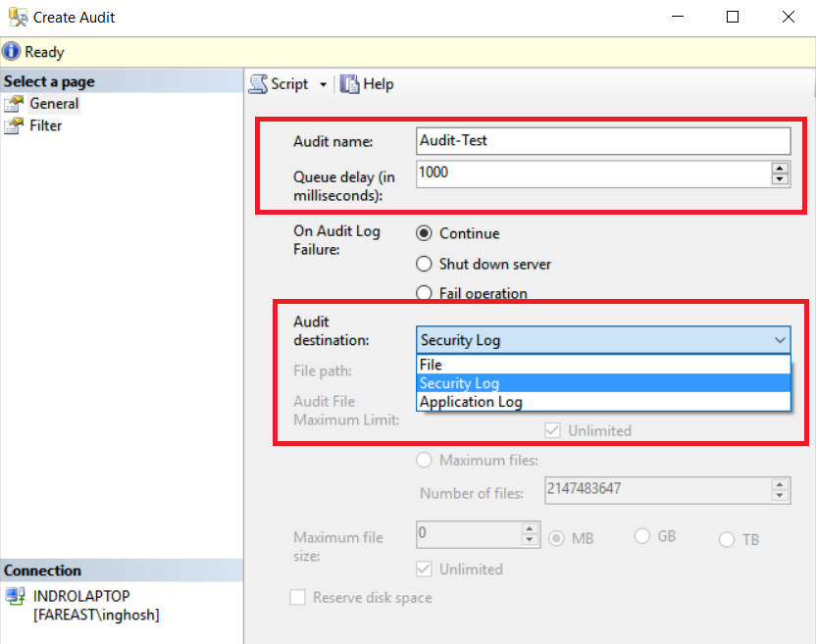This screenshot has width=816, height=644.
Task: Select the Continue radio option
Action: pyautogui.click(x=424, y=233)
